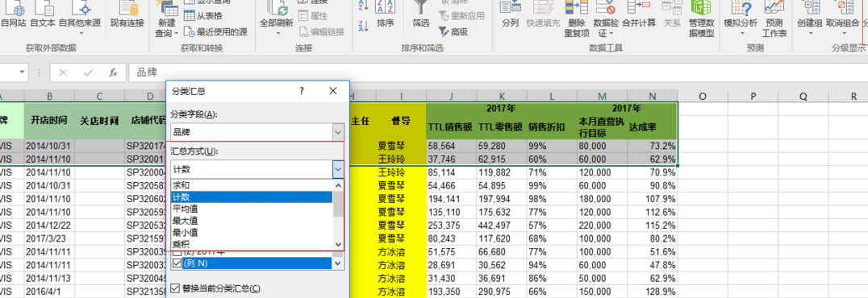Expand the 分类字段 combo box arrow
Screen dimensions: 868x298
click(338, 132)
